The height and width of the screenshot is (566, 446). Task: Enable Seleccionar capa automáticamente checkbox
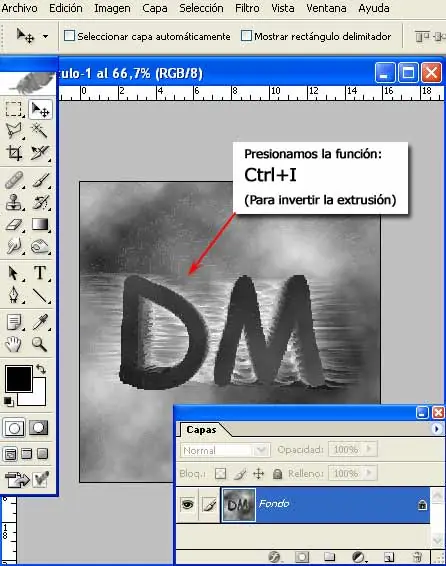(69, 36)
